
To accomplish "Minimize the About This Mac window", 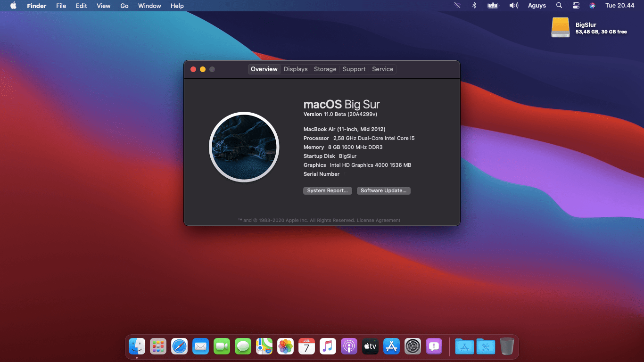I will [x=203, y=69].
